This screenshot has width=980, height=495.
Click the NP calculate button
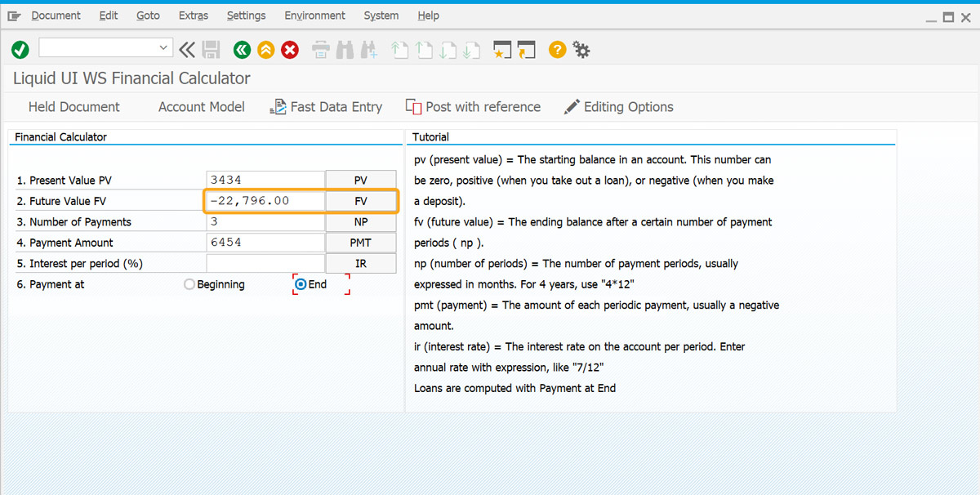click(361, 221)
